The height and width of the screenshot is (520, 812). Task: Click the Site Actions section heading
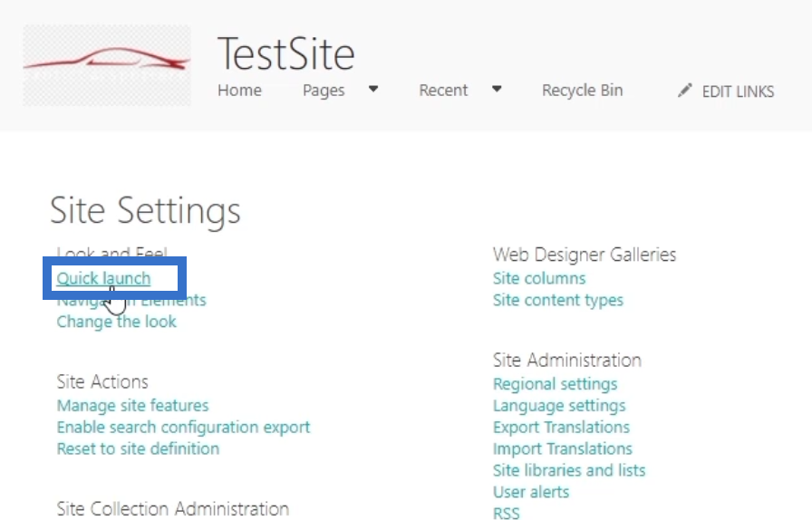(x=102, y=381)
